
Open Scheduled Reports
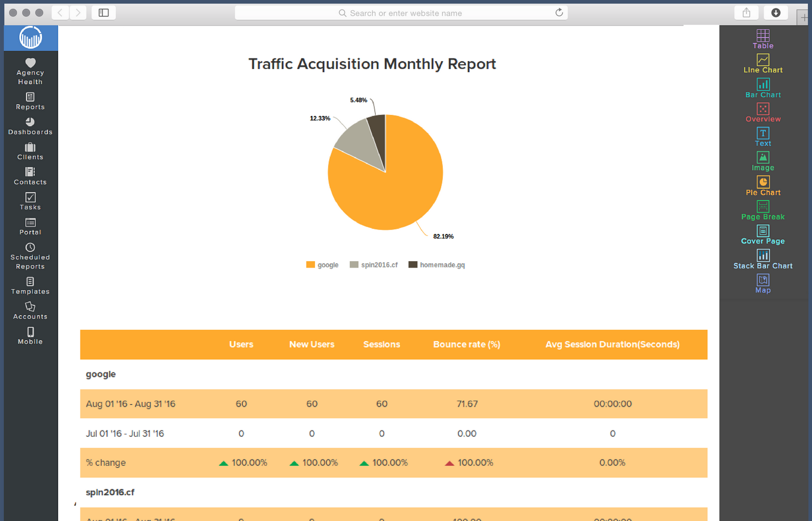(x=30, y=255)
